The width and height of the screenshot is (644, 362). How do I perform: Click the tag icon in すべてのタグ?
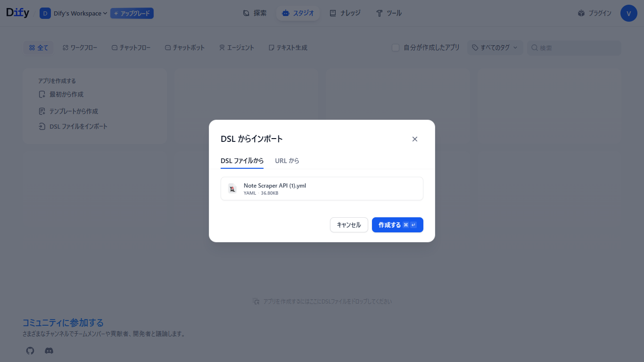tap(475, 48)
